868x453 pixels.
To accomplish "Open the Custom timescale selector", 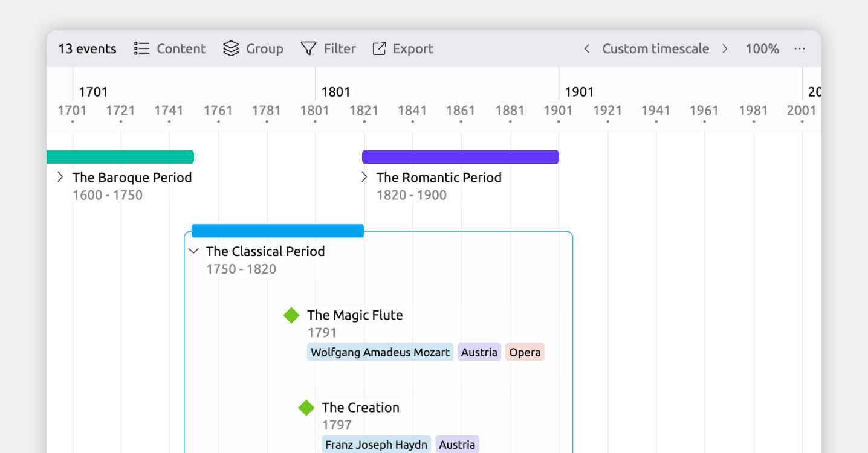I will (x=655, y=49).
